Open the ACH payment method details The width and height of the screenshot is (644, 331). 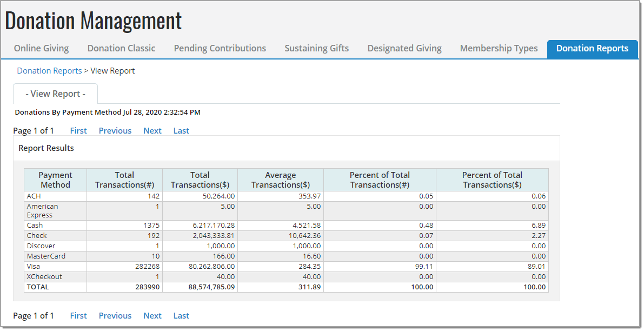point(34,196)
